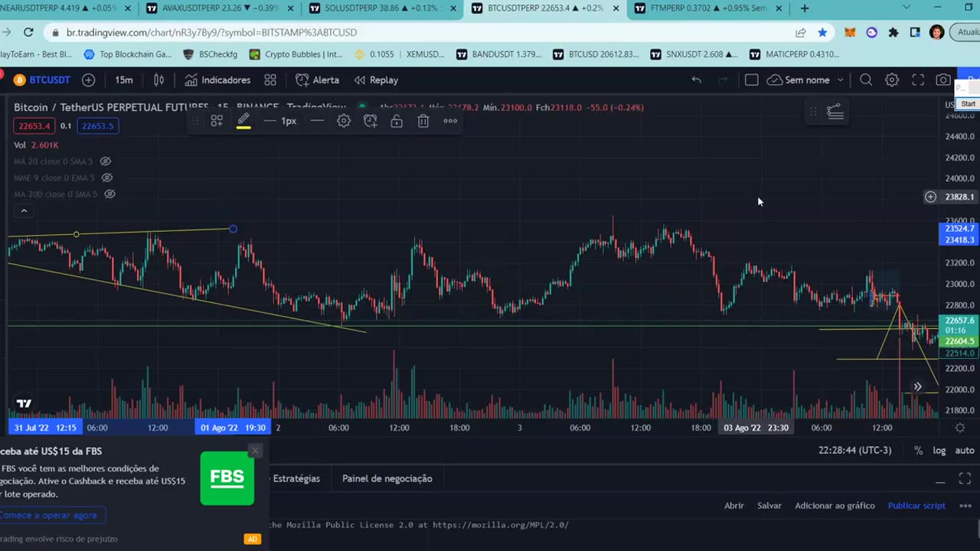Open the BTCUSDT symbol search
The height and width of the screenshot is (551, 980).
[42, 80]
